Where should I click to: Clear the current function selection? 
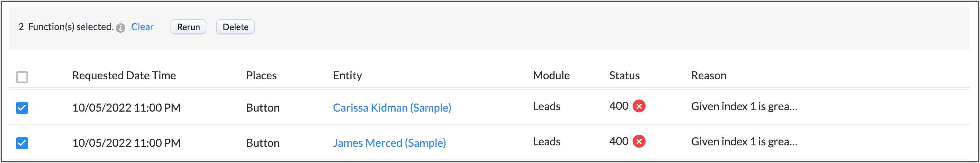pyautogui.click(x=142, y=27)
